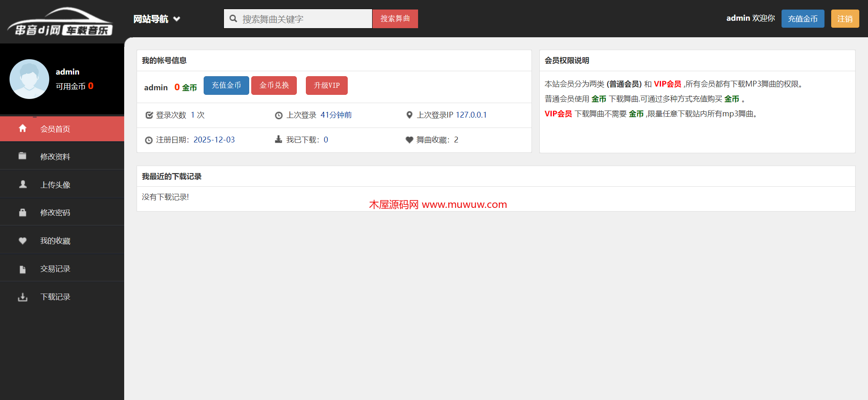Click the heart icon beside 我的收藏

[x=23, y=241]
